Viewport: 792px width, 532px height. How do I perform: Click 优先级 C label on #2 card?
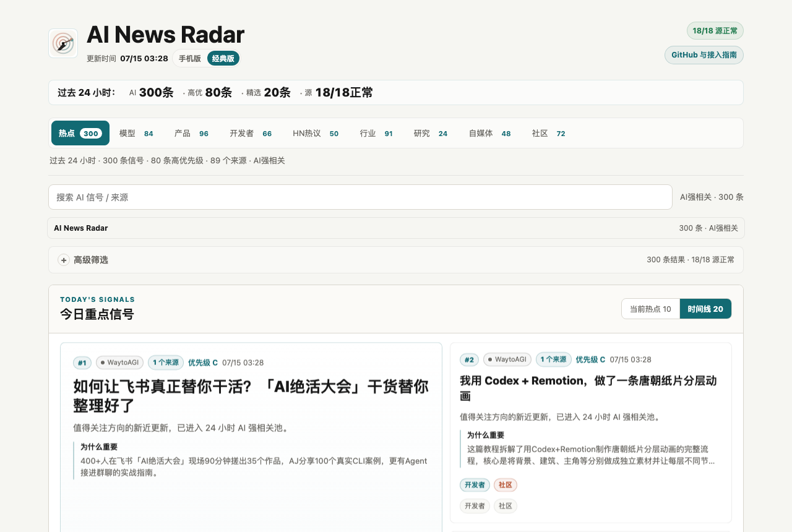point(590,359)
